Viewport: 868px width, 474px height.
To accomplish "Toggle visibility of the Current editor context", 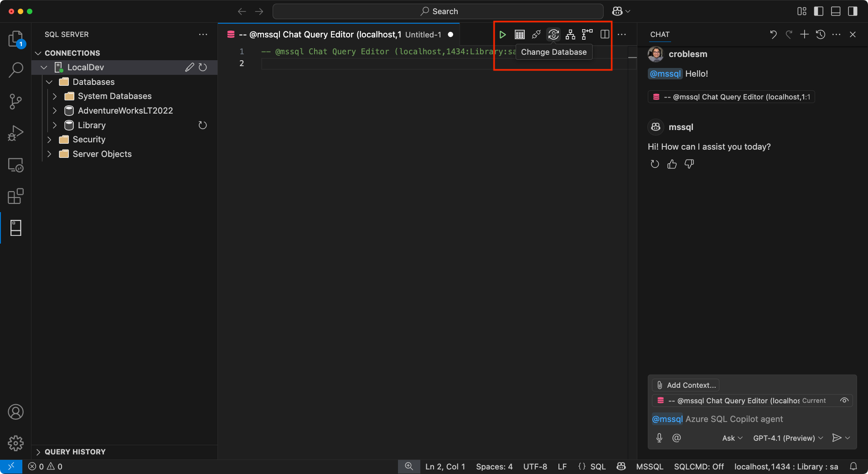I will (x=844, y=400).
